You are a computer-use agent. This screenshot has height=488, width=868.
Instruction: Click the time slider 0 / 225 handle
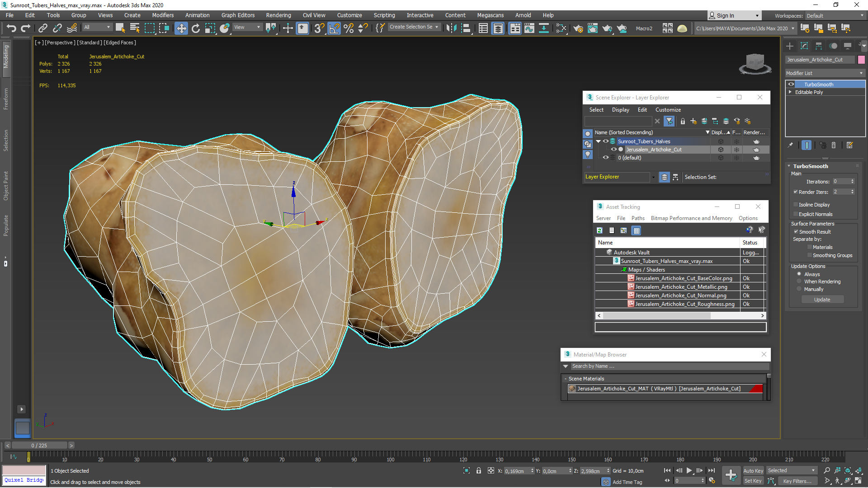(39, 446)
